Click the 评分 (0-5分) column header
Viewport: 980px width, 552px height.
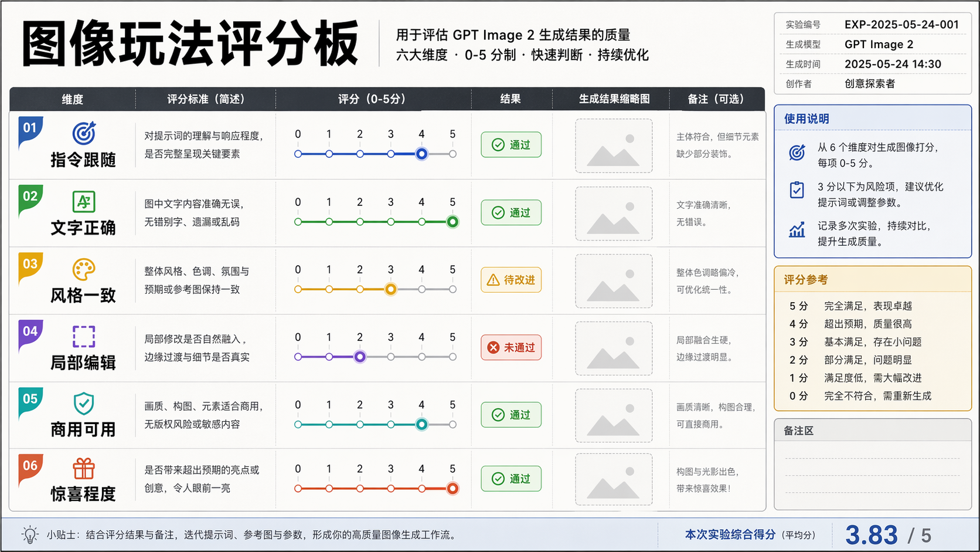pos(372,99)
